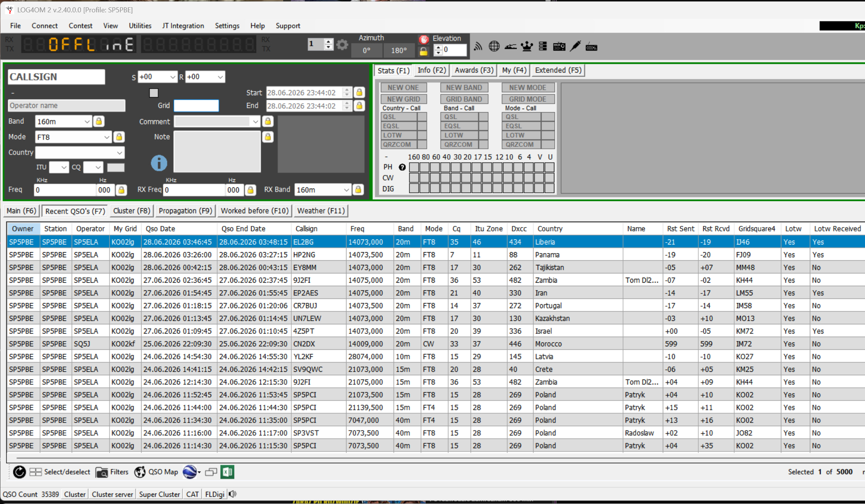This screenshot has width=865, height=504.
Task: Click the FLDigi status button
Action: pos(215,494)
